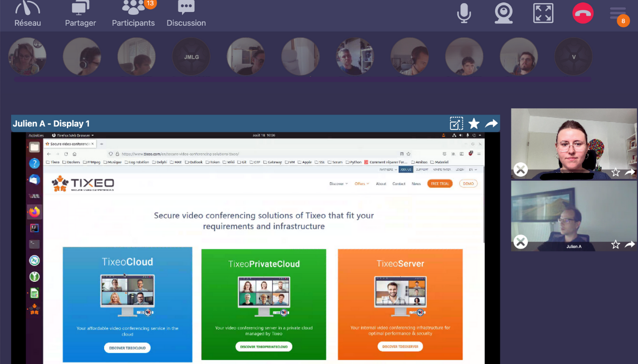Screen dimensions: 638x364
Task: Click Firefox back arrow in shared screen
Action: (49, 154)
